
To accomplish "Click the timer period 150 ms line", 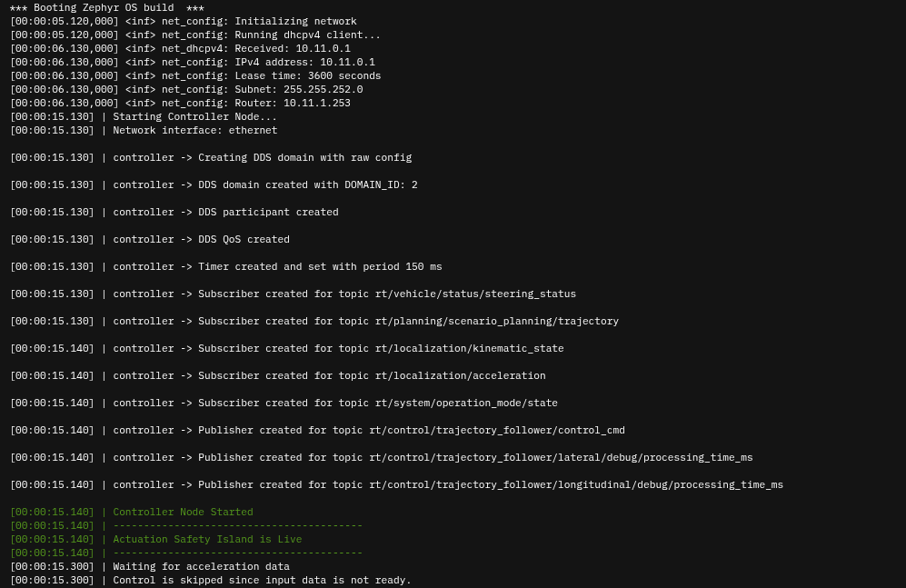I will point(225,266).
